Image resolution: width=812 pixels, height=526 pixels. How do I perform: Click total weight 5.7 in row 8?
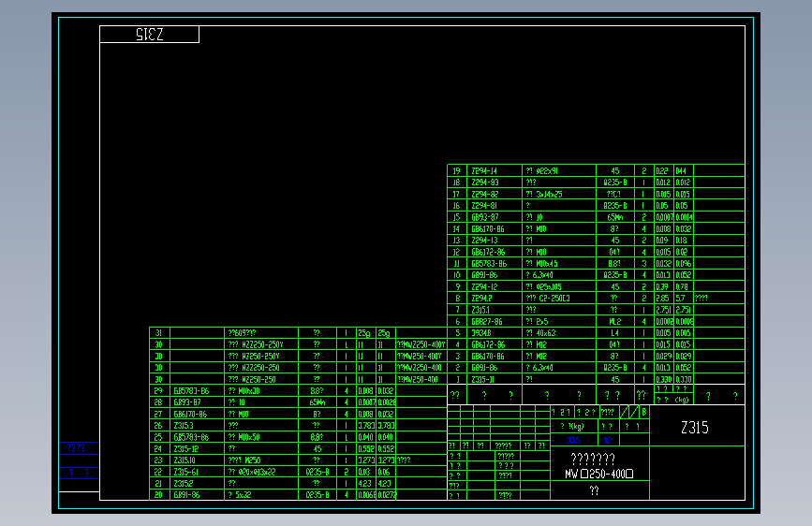(x=680, y=299)
